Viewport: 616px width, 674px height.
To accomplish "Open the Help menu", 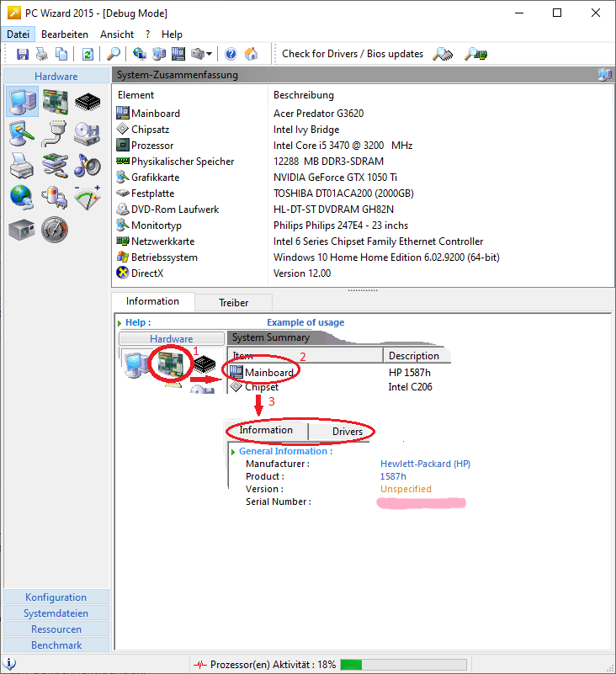I will click(172, 34).
